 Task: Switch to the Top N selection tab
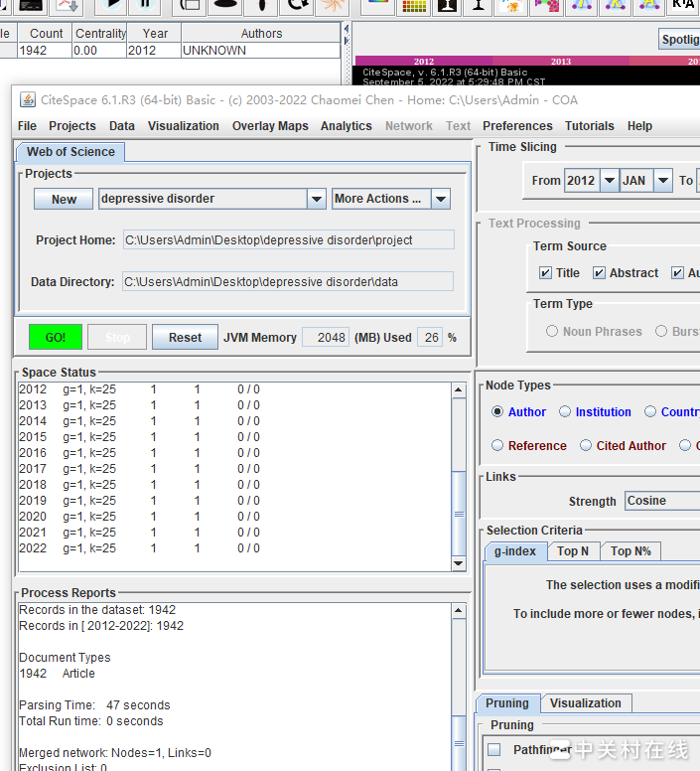tap(573, 551)
